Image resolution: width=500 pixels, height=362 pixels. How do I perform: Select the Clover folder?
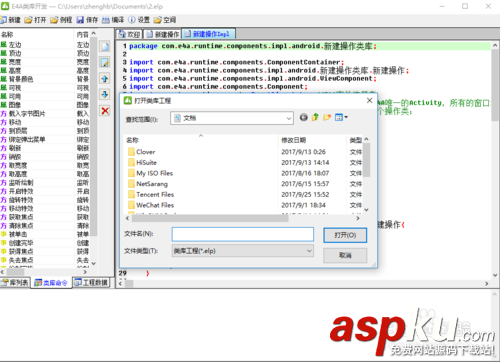click(142, 152)
